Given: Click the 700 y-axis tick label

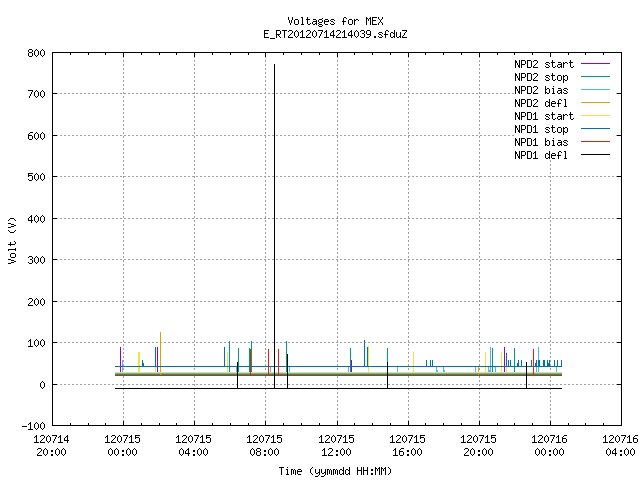Looking at the screenshot, I should tap(36, 94).
